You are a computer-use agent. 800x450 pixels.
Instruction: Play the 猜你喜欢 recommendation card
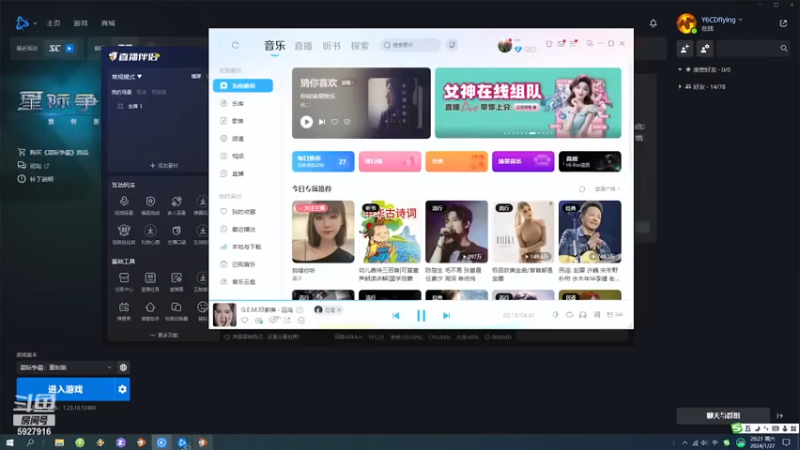click(306, 122)
